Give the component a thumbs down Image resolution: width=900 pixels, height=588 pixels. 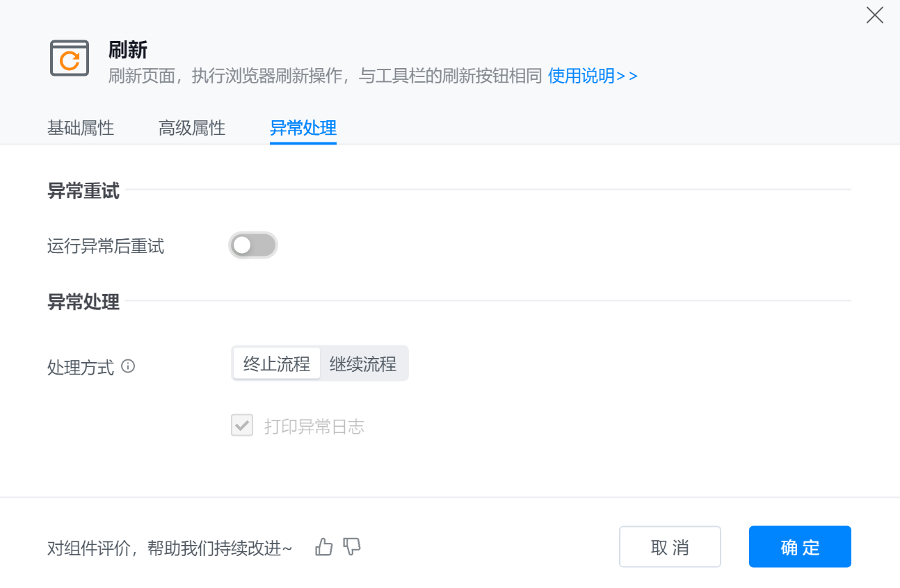[x=353, y=547]
